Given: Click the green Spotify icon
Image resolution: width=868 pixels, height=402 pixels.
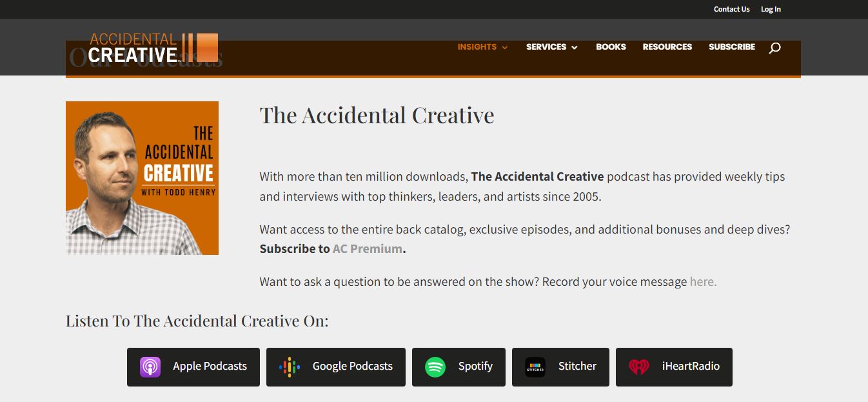Looking at the screenshot, I should point(435,367).
